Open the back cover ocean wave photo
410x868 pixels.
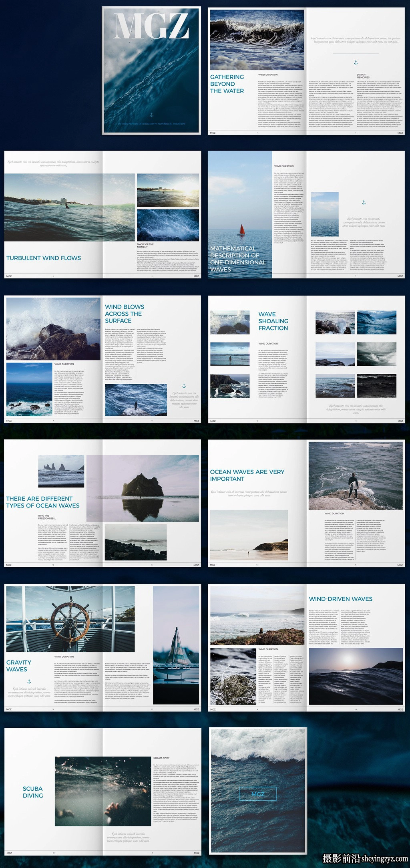coord(258,791)
